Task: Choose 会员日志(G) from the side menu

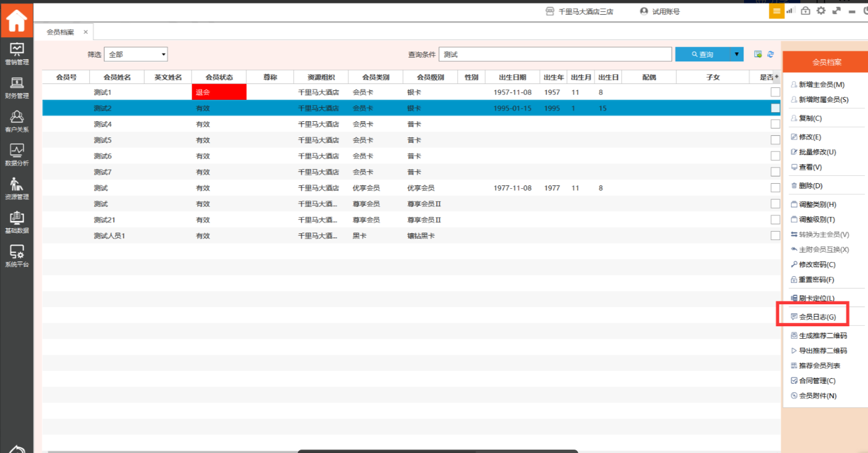Action: [817, 317]
